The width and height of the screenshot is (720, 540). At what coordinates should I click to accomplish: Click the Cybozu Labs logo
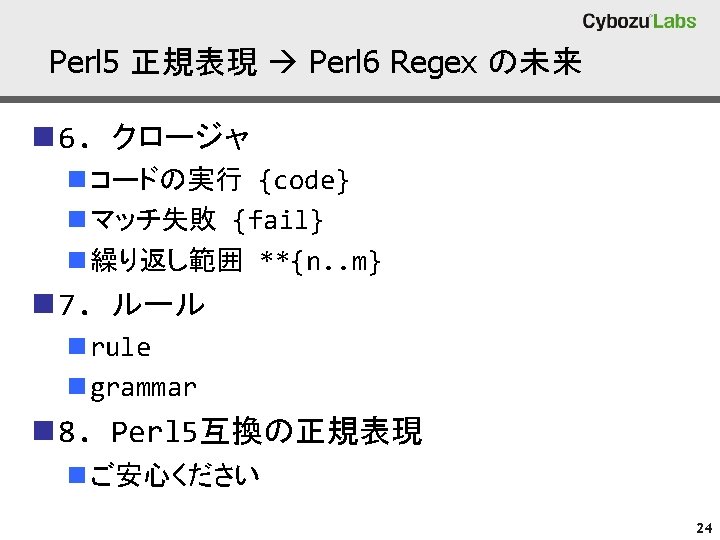[639, 21]
